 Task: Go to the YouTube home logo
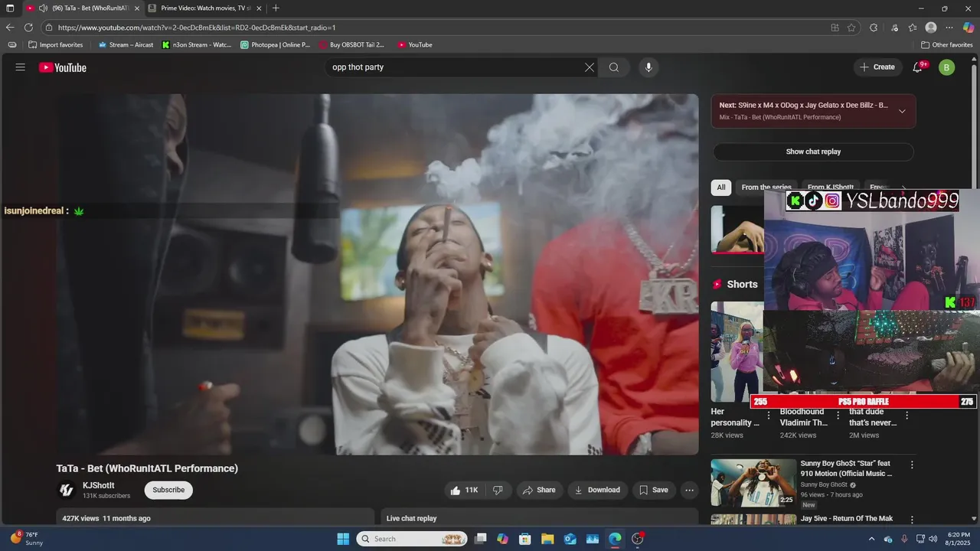coord(63,67)
